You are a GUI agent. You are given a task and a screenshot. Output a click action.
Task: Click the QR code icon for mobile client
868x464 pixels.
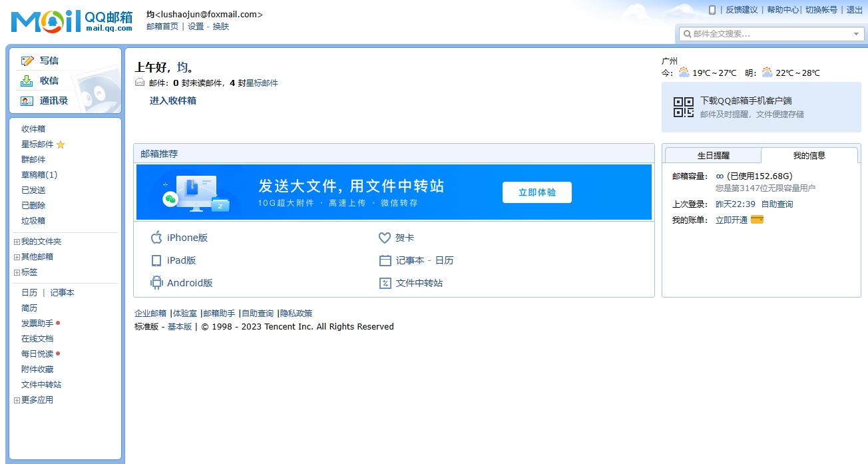click(684, 107)
